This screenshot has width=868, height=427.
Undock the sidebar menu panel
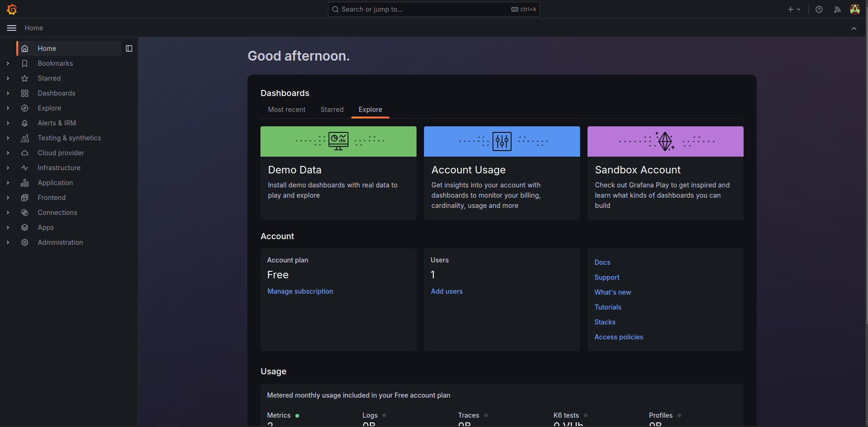(129, 48)
